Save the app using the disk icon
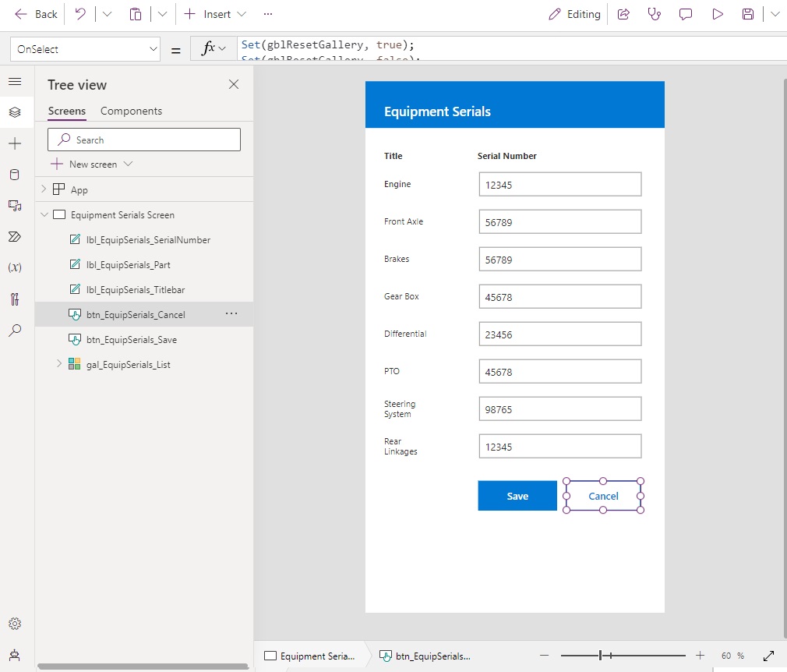This screenshot has height=672, width=787. tap(748, 14)
